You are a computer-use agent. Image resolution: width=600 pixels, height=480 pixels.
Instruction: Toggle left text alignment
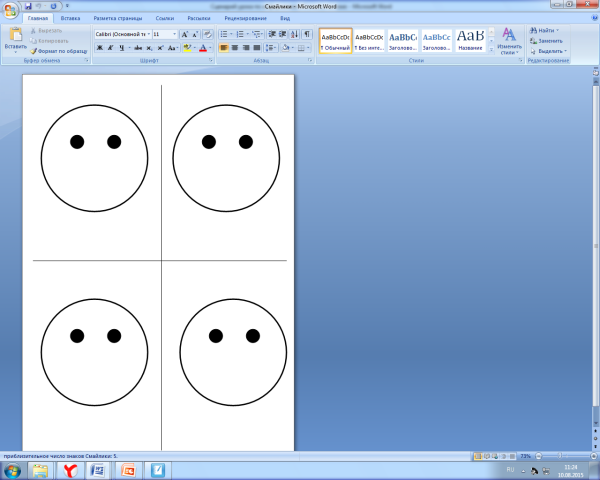click(224, 47)
